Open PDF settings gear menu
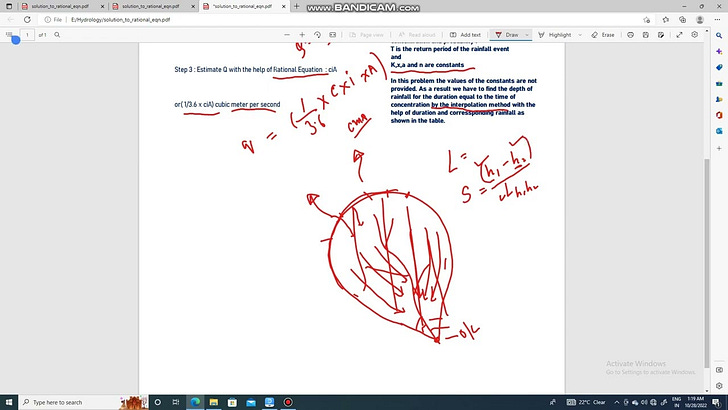 pos(695,35)
